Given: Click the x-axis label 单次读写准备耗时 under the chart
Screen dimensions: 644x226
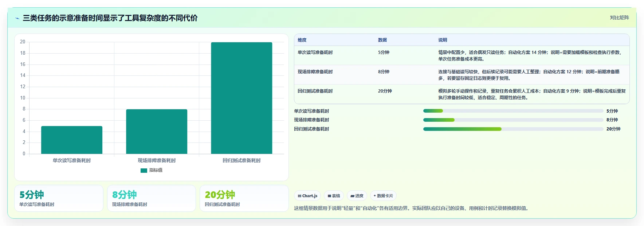Looking at the screenshot, I should [72, 160].
